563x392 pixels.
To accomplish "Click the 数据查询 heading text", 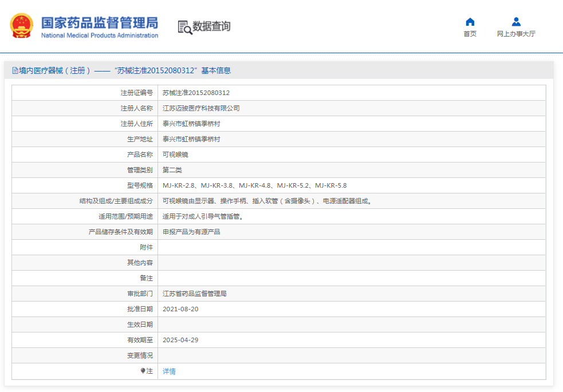I will pos(211,26).
